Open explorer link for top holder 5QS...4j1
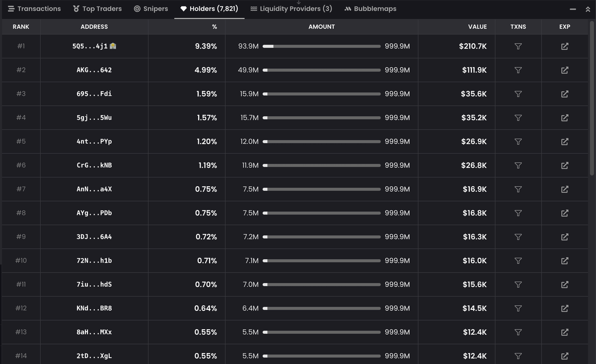 pyautogui.click(x=564, y=46)
